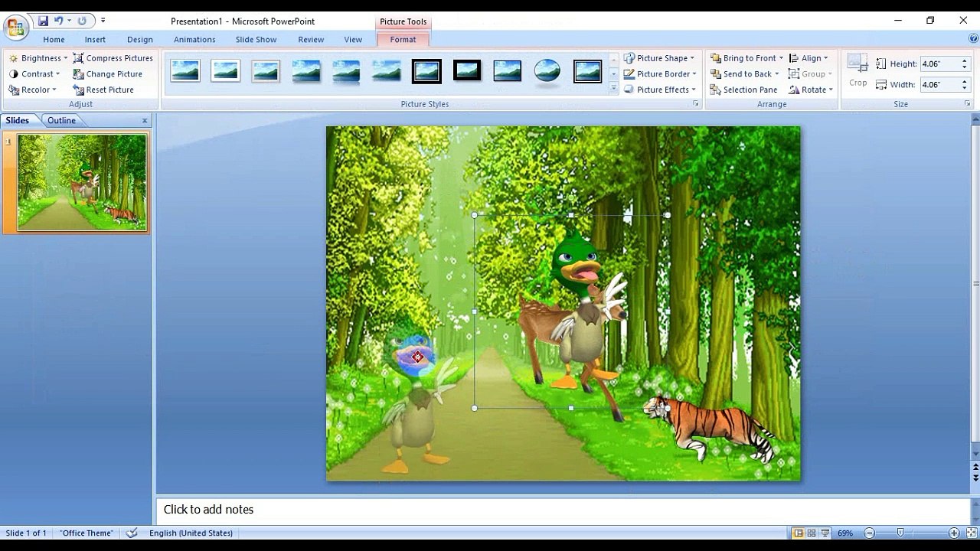Run spell check from status bar icon
The height and width of the screenshot is (551, 980).
(x=132, y=533)
